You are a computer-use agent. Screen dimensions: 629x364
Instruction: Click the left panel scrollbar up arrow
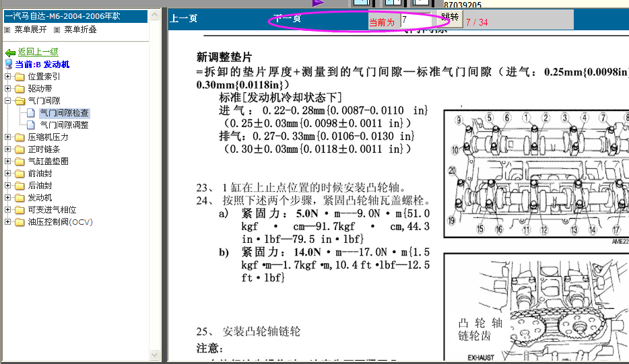pos(155,15)
